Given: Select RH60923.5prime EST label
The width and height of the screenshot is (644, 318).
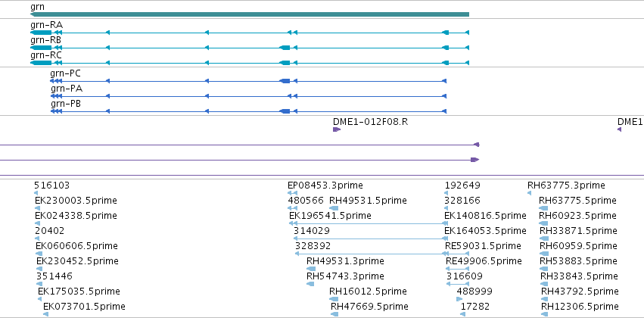Looking at the screenshot, I should [x=577, y=216].
